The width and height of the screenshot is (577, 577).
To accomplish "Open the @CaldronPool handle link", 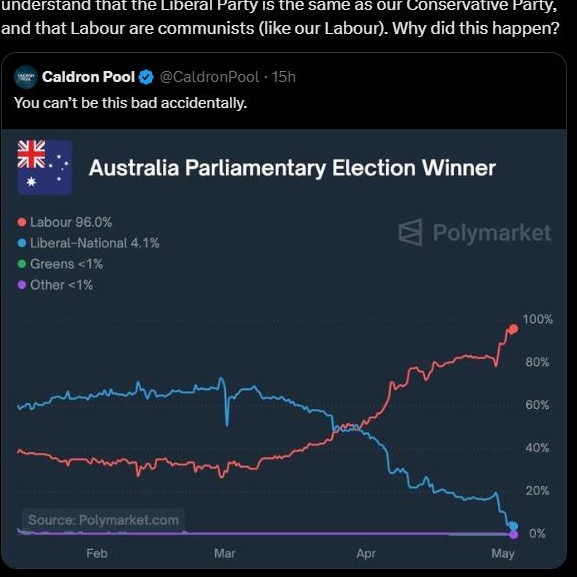I will coord(210,77).
